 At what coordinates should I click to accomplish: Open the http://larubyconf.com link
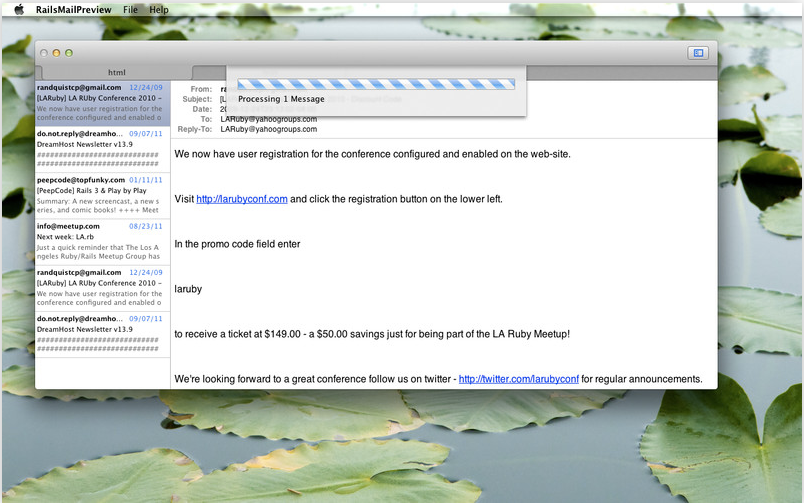click(242, 199)
